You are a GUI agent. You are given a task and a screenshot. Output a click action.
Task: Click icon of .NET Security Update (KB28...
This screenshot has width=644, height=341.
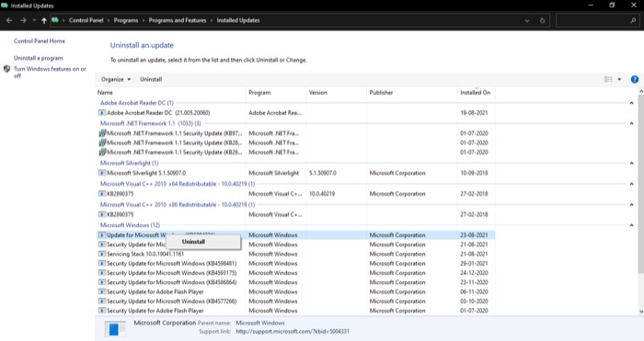(x=102, y=142)
